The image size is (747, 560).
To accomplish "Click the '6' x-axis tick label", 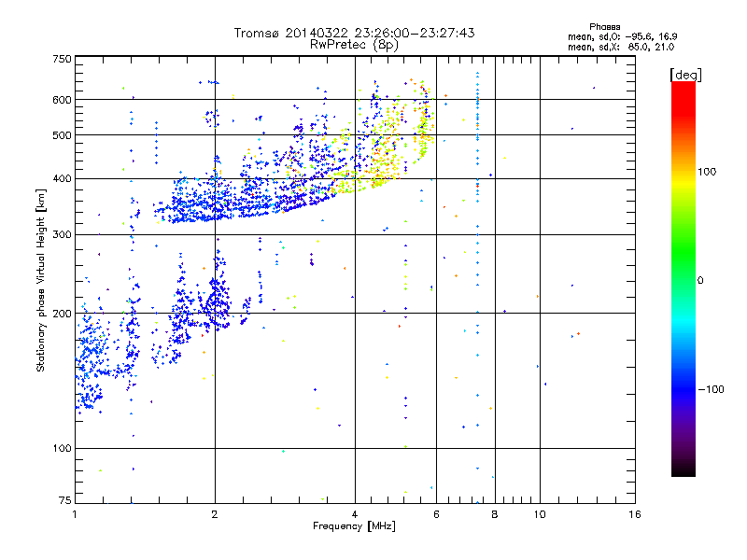I will tap(436, 514).
